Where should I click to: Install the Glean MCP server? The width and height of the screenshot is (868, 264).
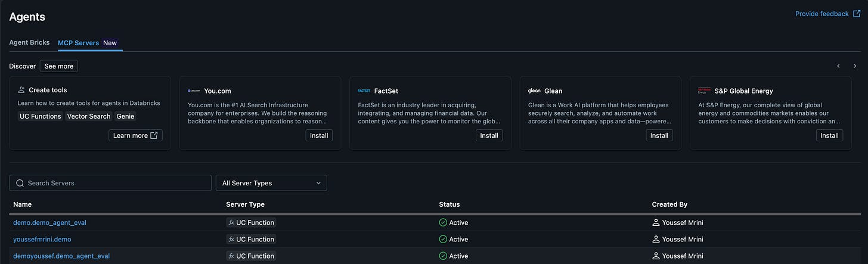[x=659, y=135]
